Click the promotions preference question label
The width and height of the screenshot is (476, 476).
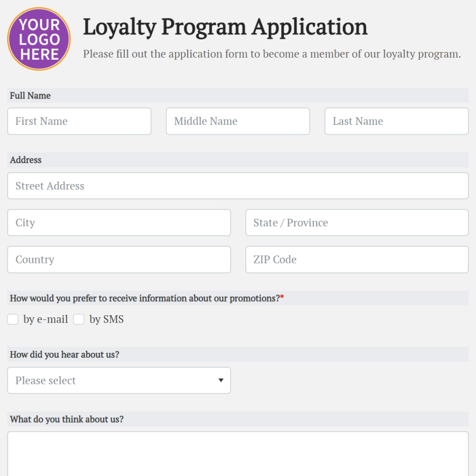(147, 298)
